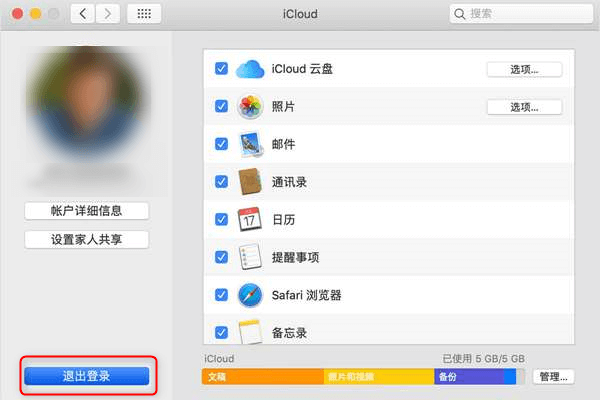The image size is (600, 400).
Task: Click the Safari 浏览器 label
Action: (x=306, y=295)
